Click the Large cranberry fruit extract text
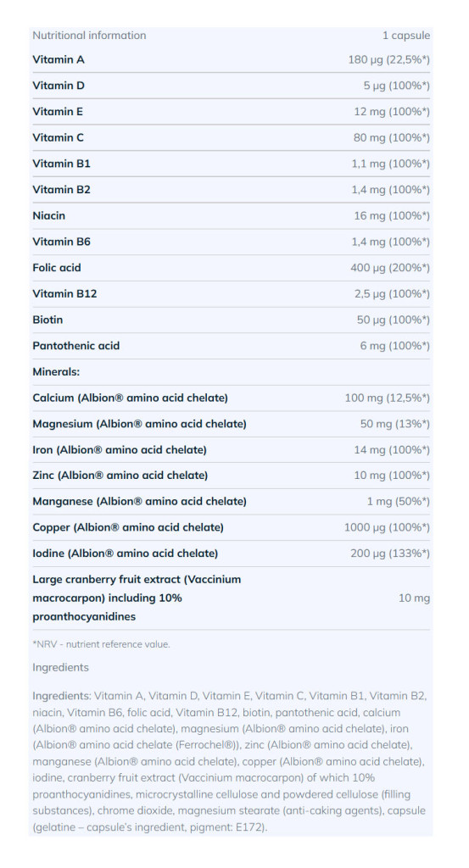469x868 pixels. click(x=137, y=598)
